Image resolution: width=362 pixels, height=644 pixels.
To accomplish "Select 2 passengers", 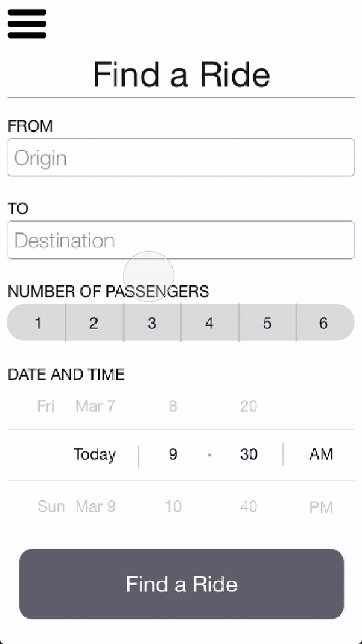I will click(x=94, y=323).
